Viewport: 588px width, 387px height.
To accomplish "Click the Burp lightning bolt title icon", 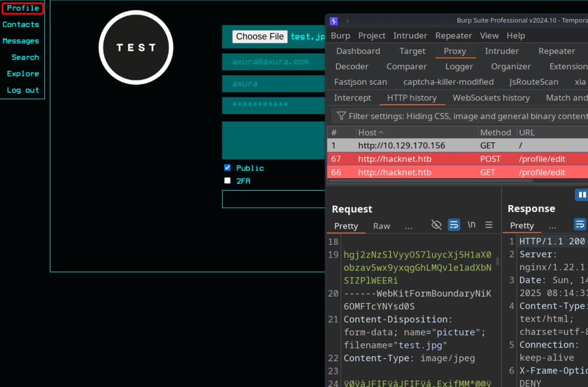I will (x=334, y=21).
